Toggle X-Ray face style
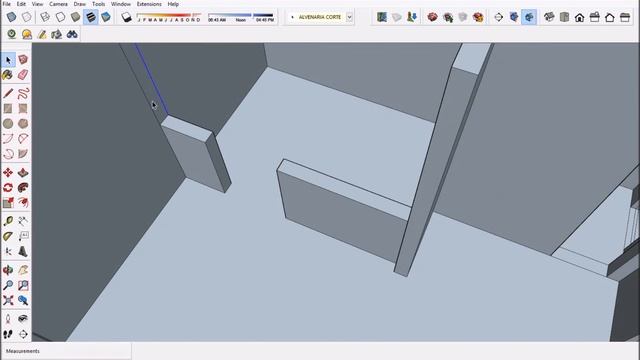The image size is (640, 360). click(11, 17)
